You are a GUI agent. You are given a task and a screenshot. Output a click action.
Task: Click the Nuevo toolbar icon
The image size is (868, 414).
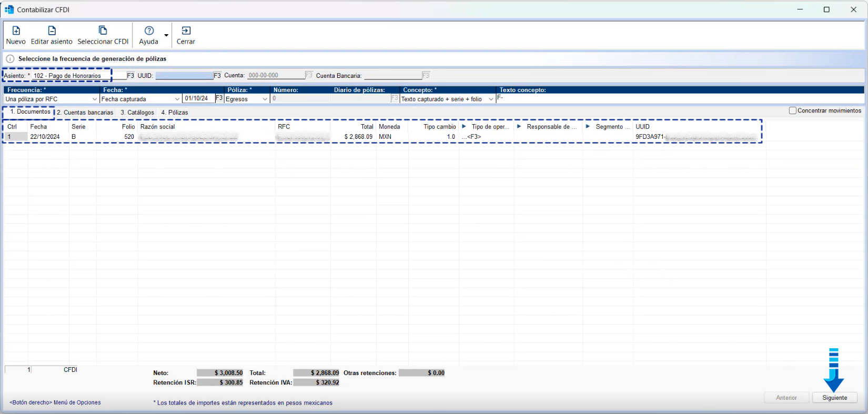click(x=16, y=31)
